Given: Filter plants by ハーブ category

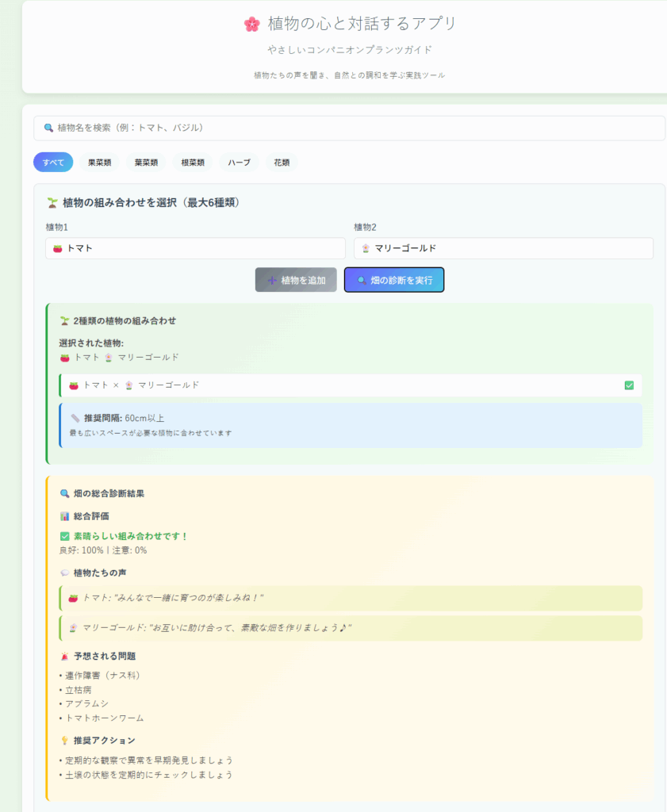Looking at the screenshot, I should point(239,163).
